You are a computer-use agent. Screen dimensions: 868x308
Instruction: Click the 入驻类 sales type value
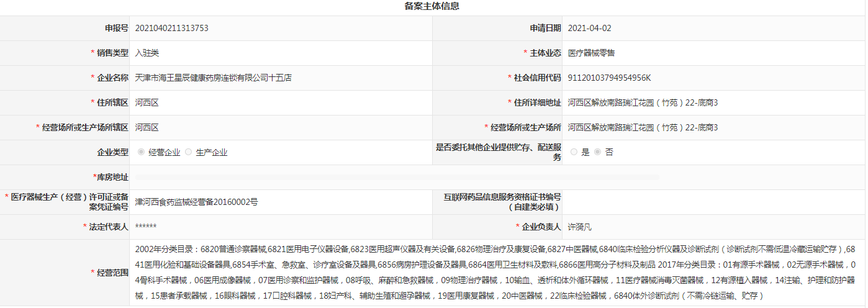click(147, 53)
